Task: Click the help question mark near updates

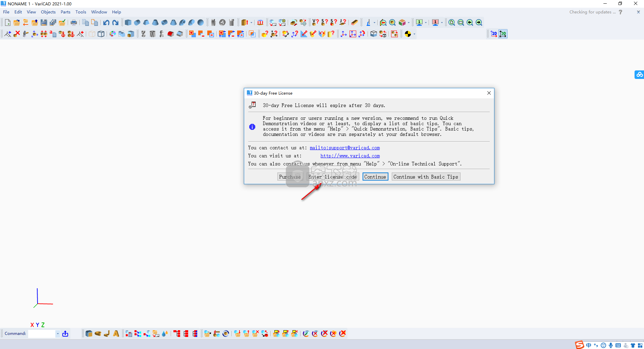Action: click(x=621, y=12)
